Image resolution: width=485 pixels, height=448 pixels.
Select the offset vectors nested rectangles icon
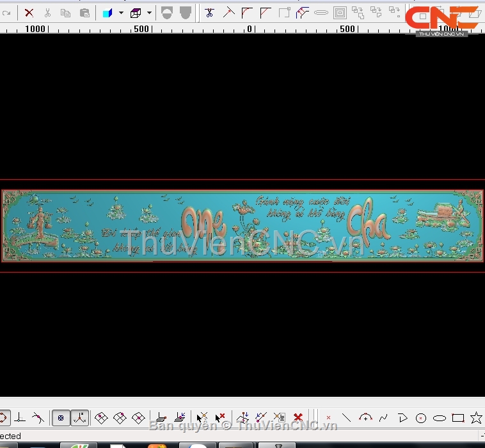340,13
